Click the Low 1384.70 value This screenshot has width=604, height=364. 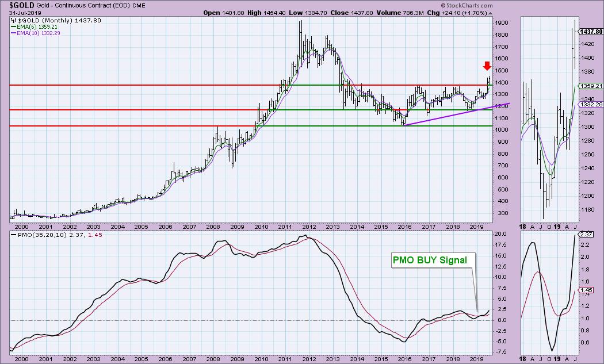[x=308, y=13]
